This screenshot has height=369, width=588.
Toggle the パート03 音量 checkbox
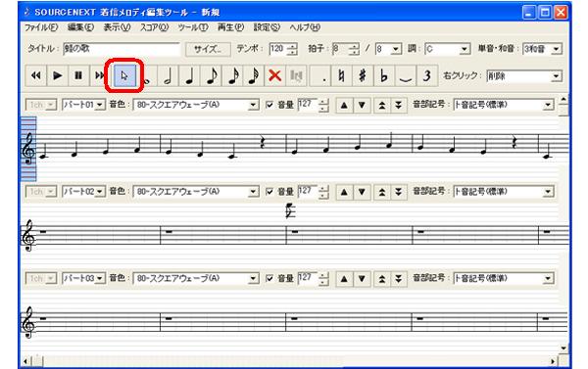[x=269, y=279]
